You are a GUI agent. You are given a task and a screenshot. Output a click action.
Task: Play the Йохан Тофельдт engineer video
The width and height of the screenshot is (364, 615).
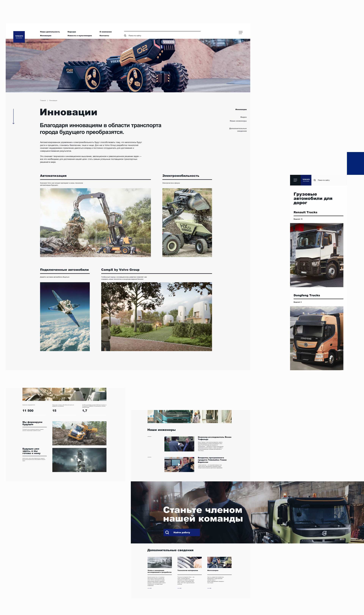pyautogui.click(x=179, y=444)
